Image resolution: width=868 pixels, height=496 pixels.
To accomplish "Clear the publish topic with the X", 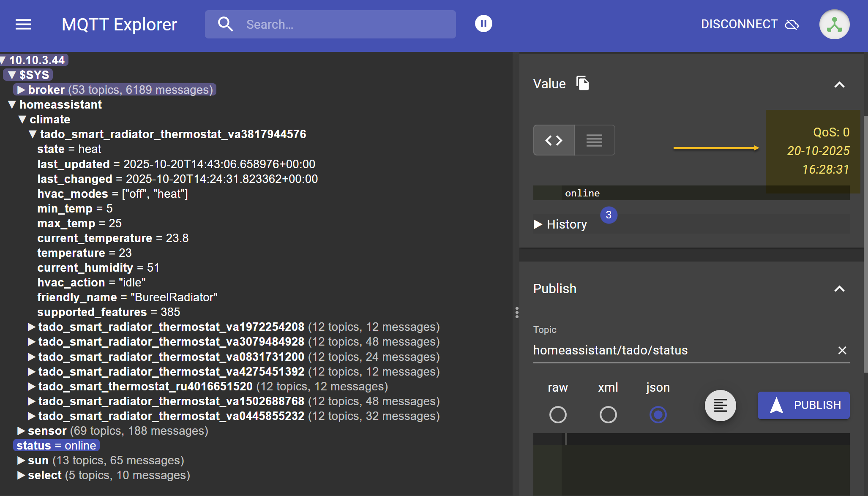I will coord(842,350).
